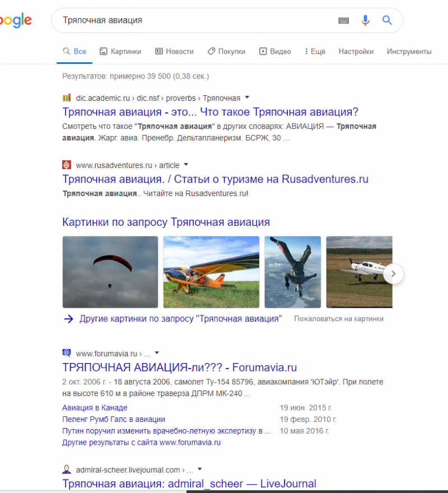448x493 pixels.
Task: Click the forumavia.ru favicon
Action: pos(66,353)
